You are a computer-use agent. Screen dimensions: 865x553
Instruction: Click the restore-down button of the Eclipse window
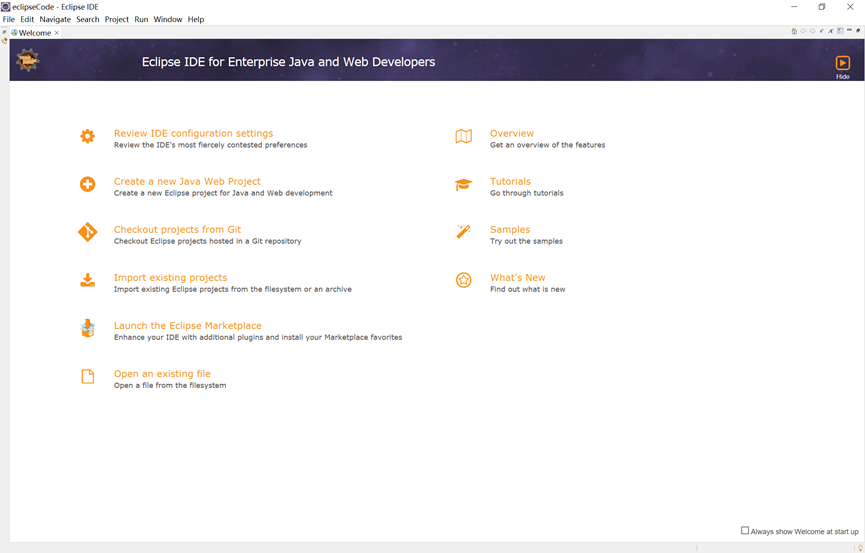coord(821,7)
